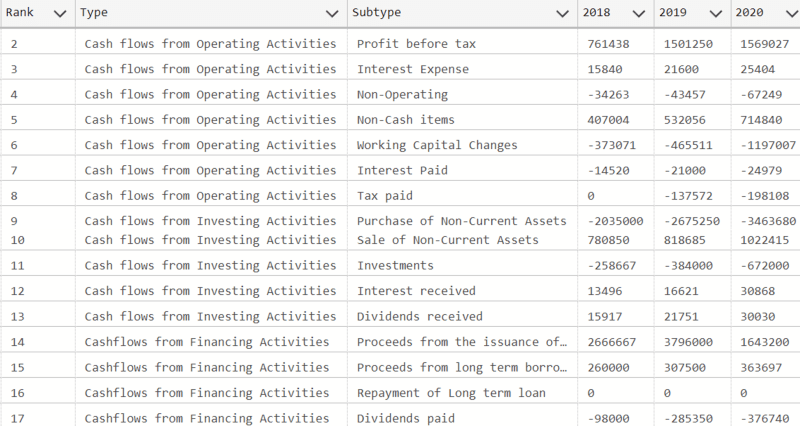Select the 2019 value 307500
The width and height of the screenshot is (800, 426).
685,368
